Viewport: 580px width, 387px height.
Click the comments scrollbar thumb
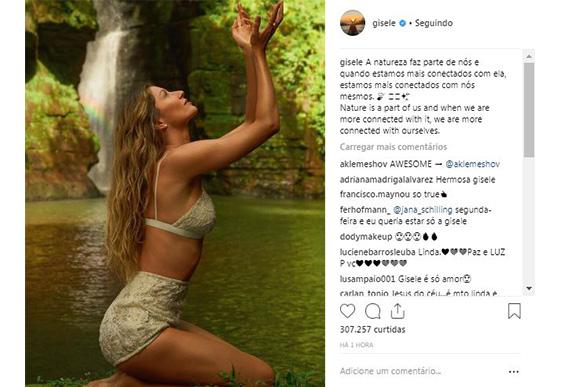pos(529,110)
